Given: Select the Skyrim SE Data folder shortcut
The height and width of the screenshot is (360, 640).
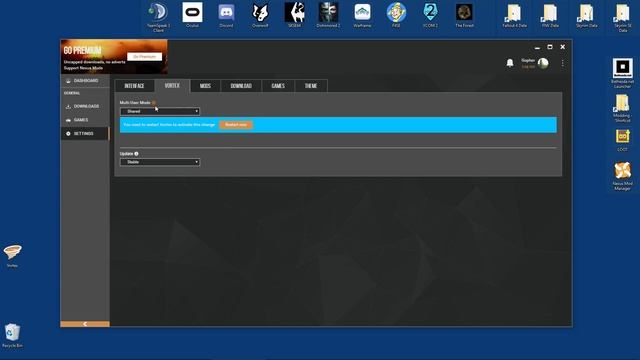Looking at the screenshot, I should (622, 18).
